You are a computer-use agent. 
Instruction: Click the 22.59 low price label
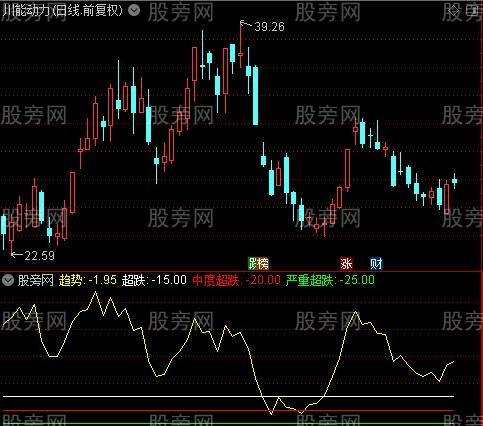(39, 256)
